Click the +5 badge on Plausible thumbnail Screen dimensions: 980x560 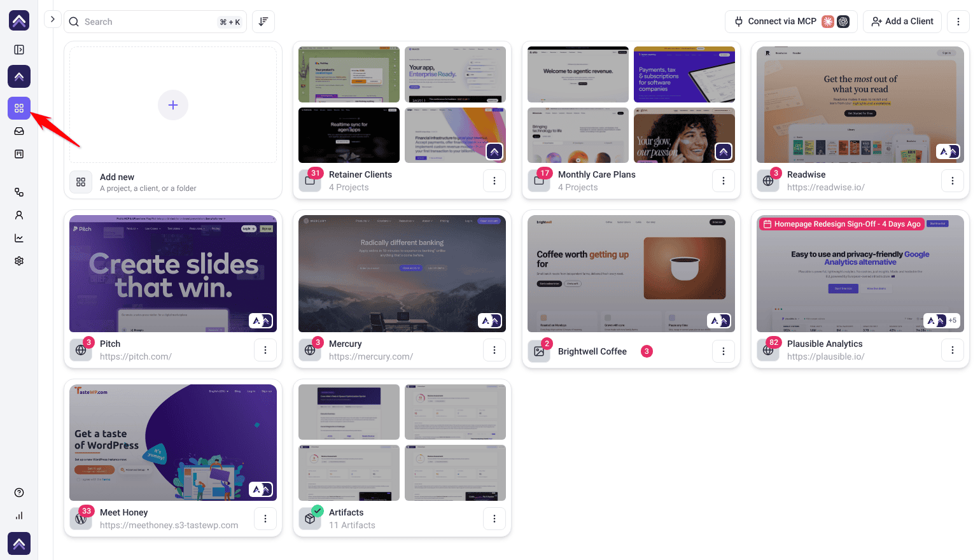[952, 321]
